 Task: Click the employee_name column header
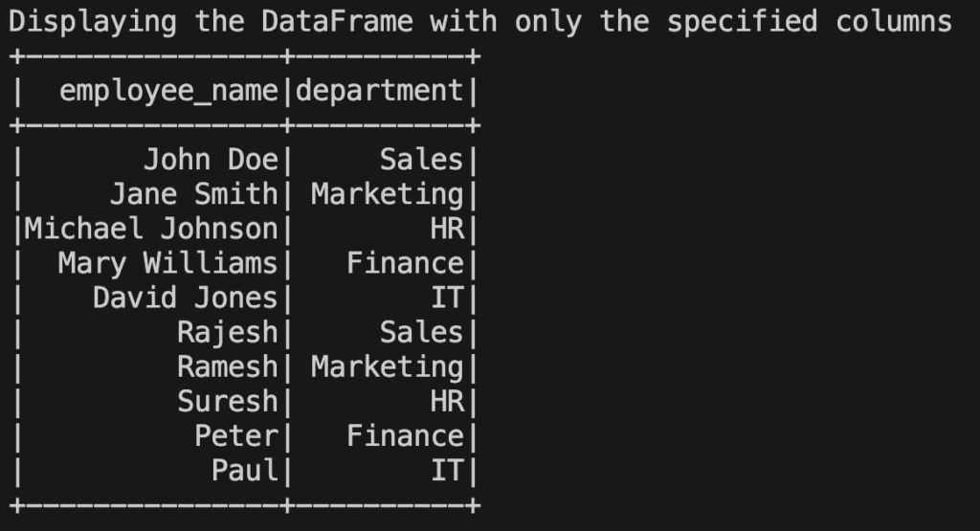coord(168,92)
